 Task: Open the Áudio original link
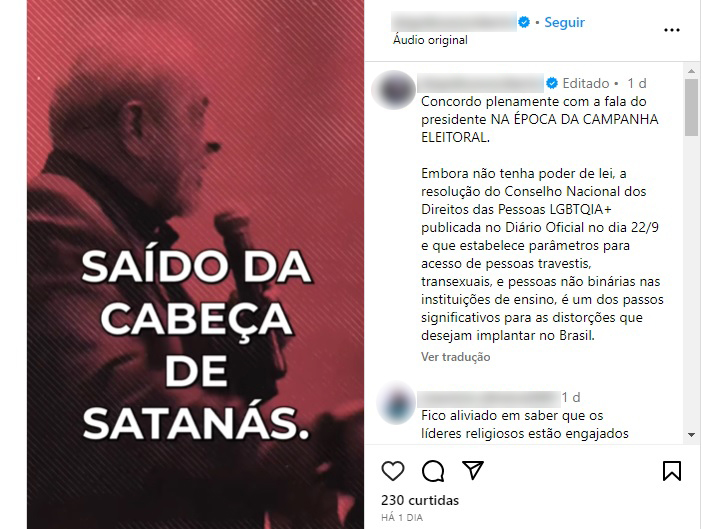coord(430,40)
